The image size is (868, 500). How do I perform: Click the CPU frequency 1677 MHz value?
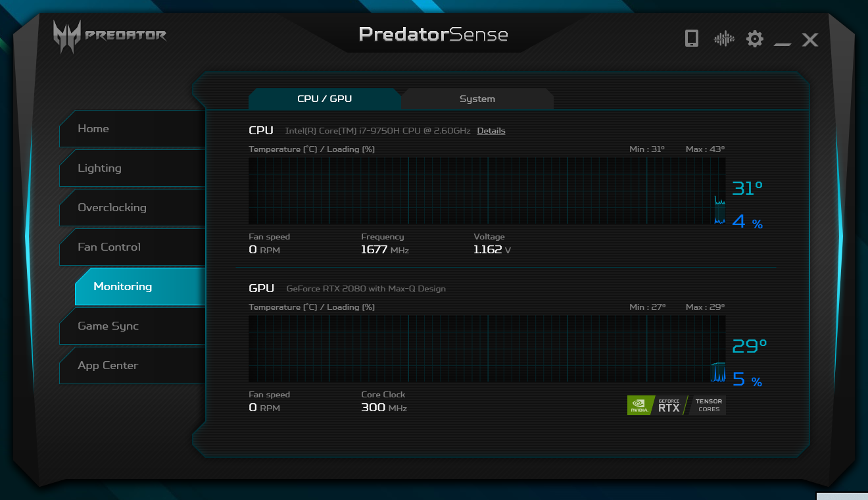point(385,250)
